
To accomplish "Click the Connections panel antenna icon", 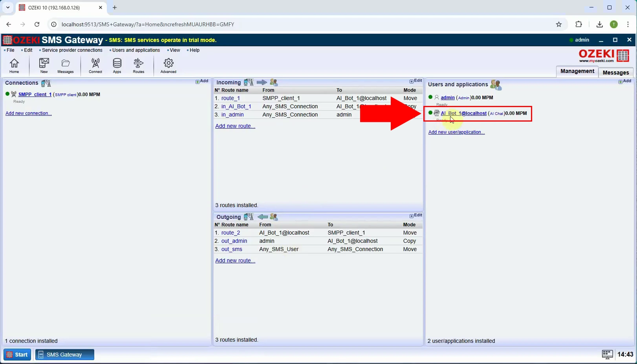I will click(46, 83).
